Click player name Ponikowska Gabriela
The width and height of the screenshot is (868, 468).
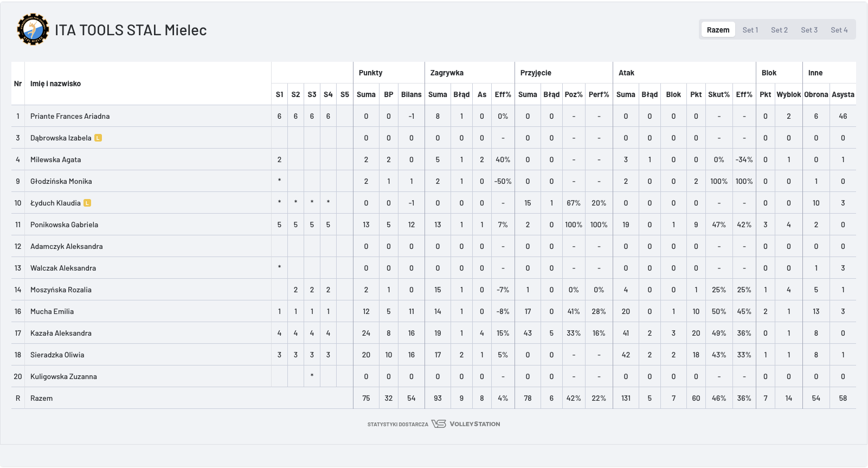(x=64, y=225)
